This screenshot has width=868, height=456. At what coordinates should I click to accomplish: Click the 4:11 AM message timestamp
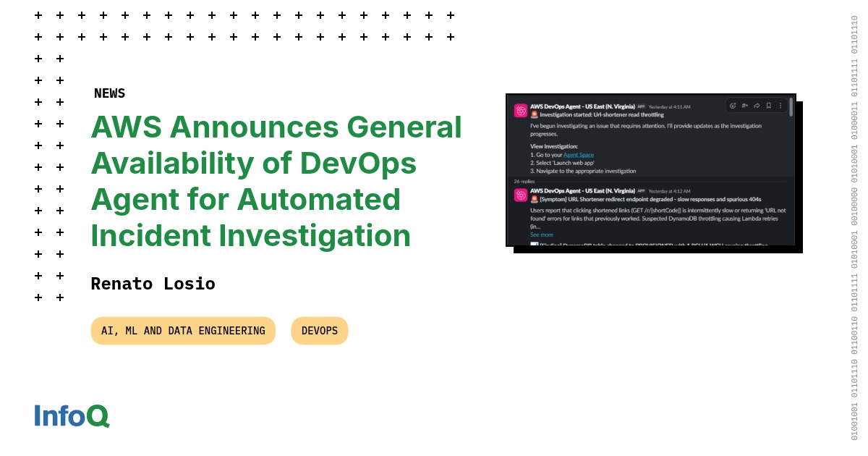[x=669, y=107]
